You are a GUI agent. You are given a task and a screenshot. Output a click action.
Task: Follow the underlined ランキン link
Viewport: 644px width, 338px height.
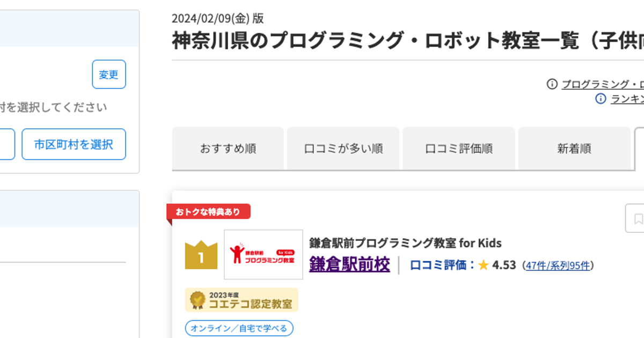coord(627,99)
